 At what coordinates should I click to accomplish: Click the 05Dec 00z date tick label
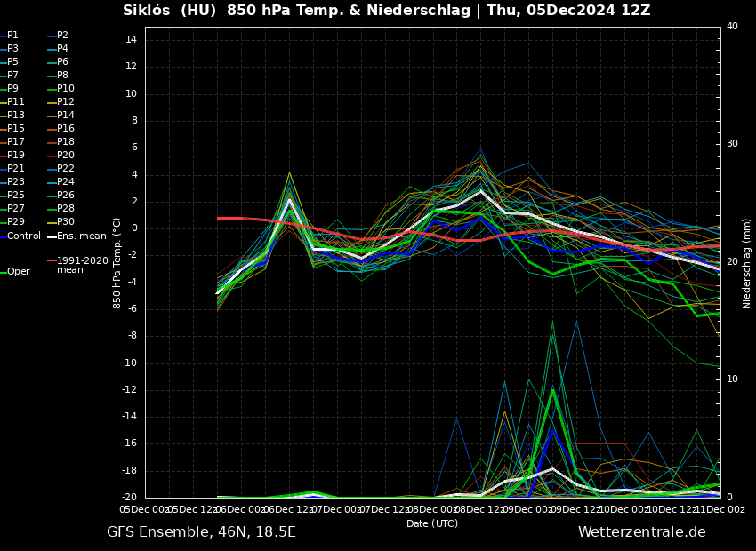(x=145, y=510)
